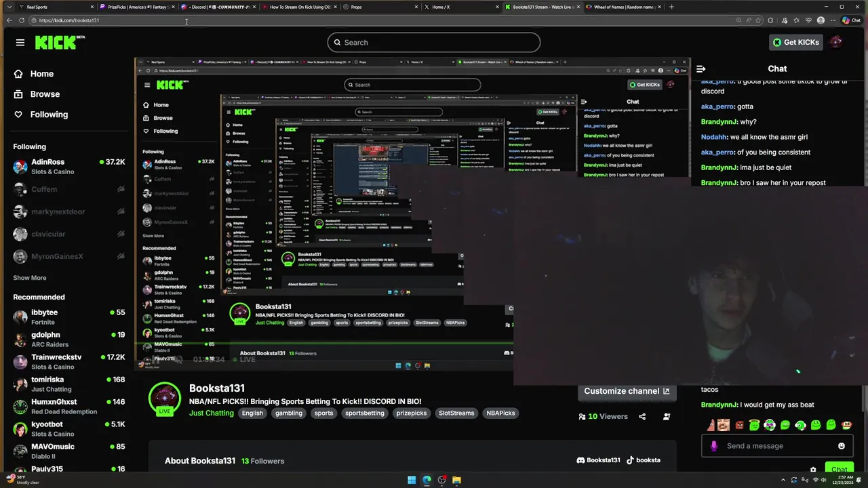868x488 pixels.
Task: Open a new browser tab
Action: [x=671, y=7]
